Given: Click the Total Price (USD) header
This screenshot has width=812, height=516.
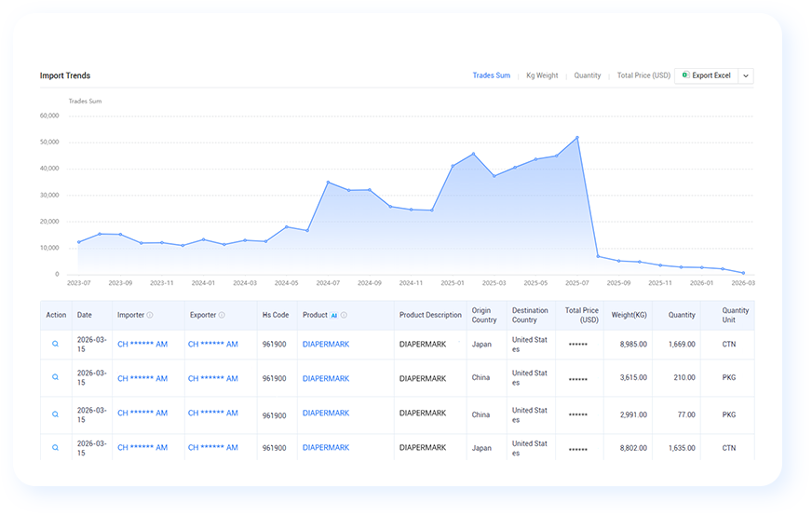Looking at the screenshot, I should (x=582, y=315).
